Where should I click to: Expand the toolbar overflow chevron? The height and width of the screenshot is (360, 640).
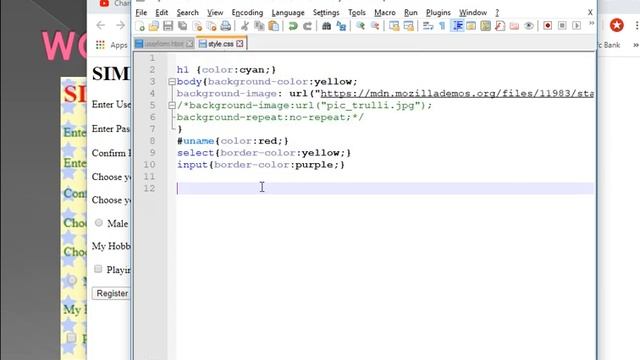pyautogui.click(x=591, y=24)
